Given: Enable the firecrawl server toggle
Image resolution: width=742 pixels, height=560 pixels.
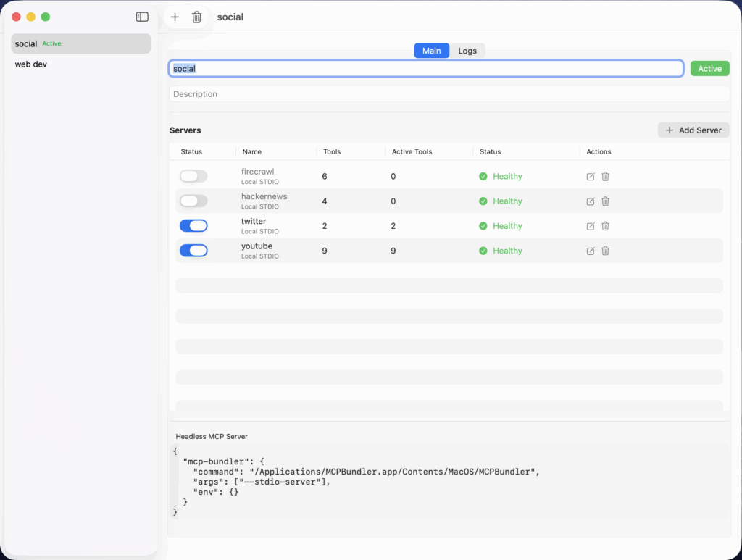Looking at the screenshot, I should [x=193, y=177].
